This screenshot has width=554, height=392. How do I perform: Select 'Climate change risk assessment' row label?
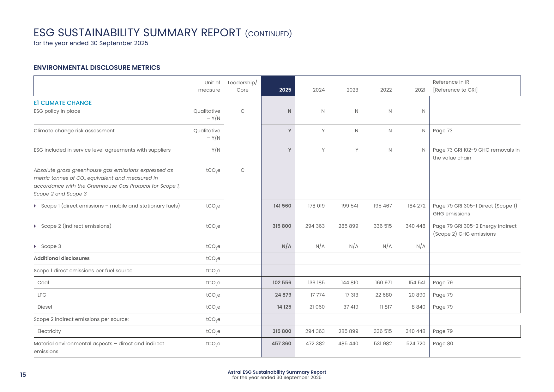pyautogui.click(x=74, y=131)
